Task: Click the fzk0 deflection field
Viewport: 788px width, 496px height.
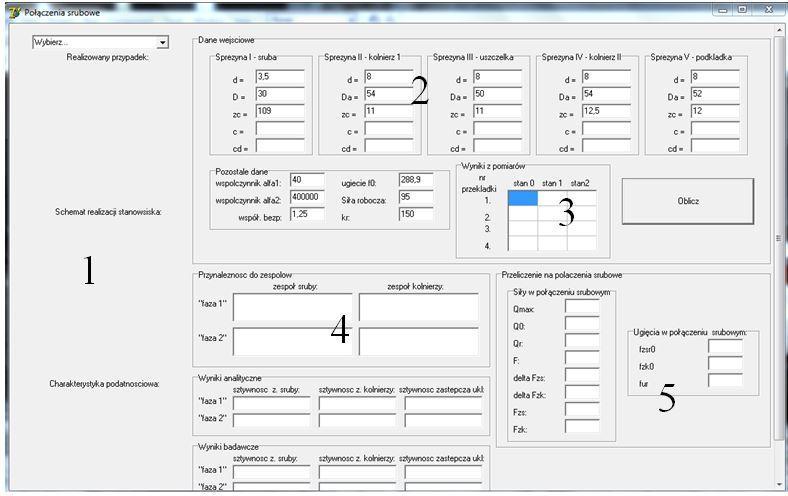Action: [x=725, y=363]
